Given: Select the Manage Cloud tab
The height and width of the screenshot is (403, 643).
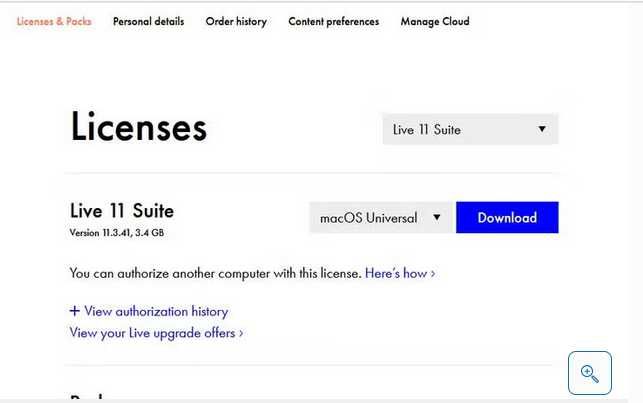Looking at the screenshot, I should point(435,21).
